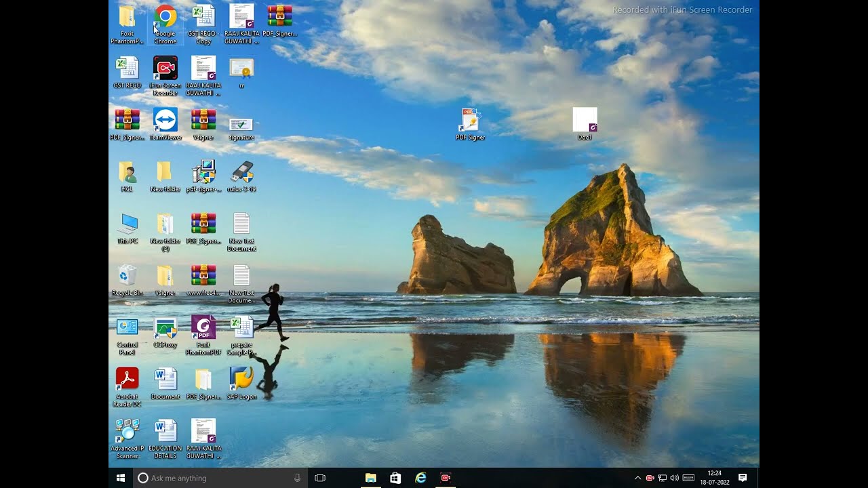The image size is (868, 488).
Task: Open the network status tray icon
Action: [663, 478]
